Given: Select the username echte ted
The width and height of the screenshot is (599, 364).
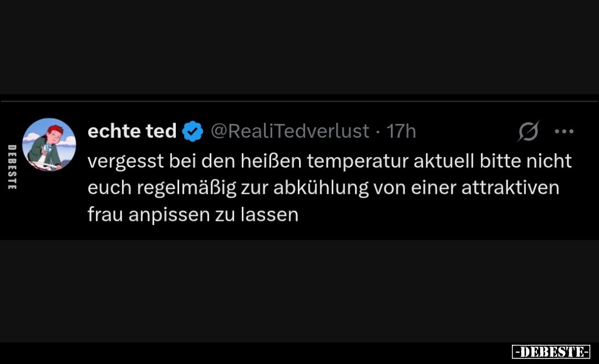Looking at the screenshot, I should pyautogui.click(x=132, y=131).
